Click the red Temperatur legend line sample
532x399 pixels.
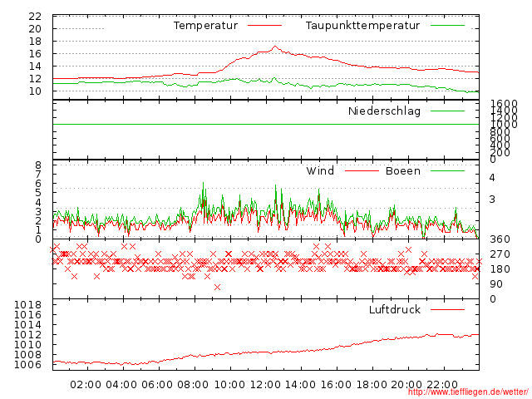point(264,26)
